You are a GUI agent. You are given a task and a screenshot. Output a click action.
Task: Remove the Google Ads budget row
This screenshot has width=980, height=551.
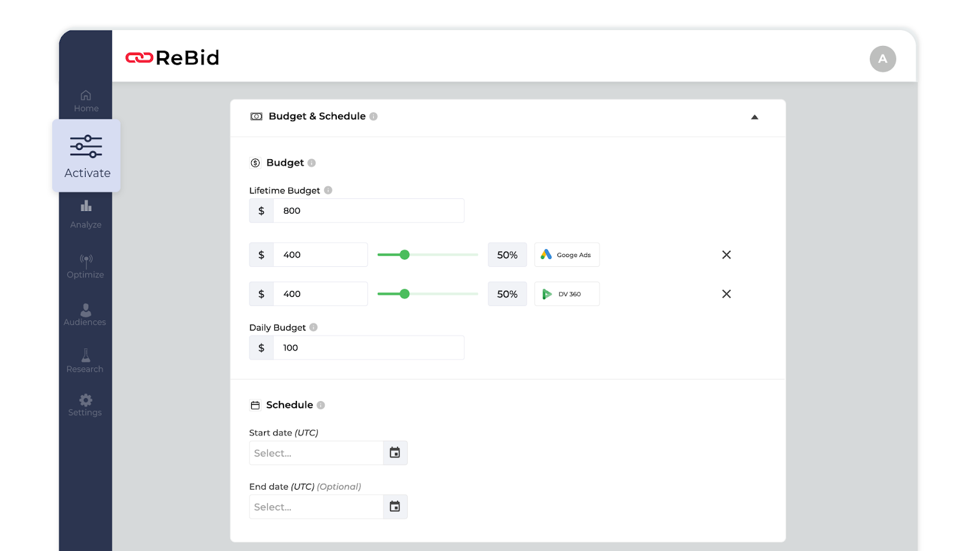(x=726, y=255)
